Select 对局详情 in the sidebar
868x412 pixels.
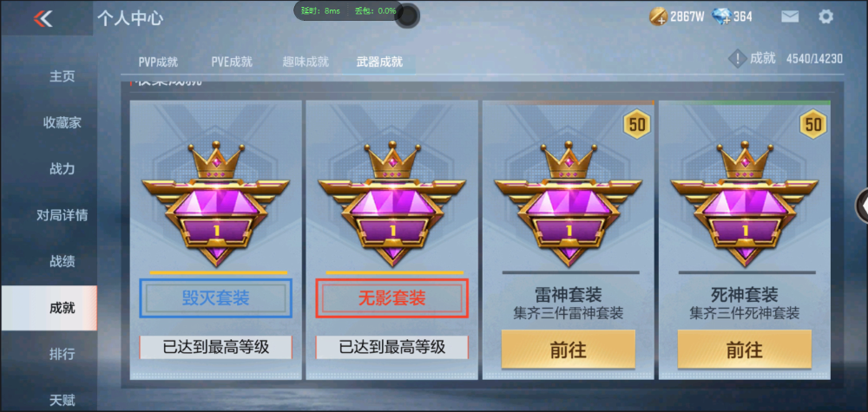(x=62, y=215)
